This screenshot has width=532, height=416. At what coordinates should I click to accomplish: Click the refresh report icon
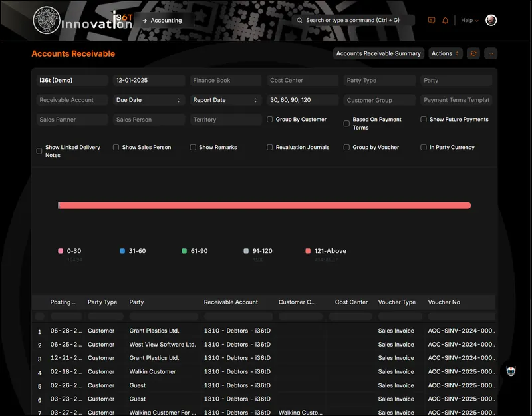pos(473,53)
